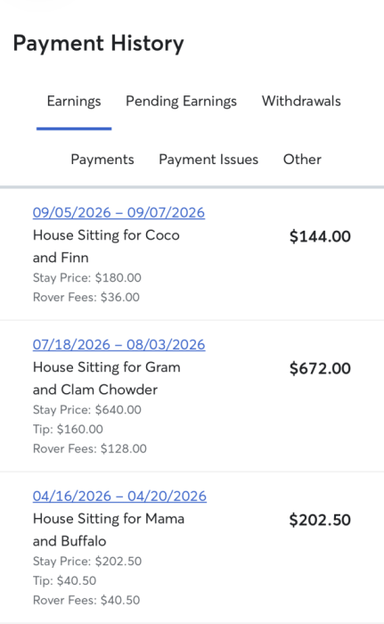Open the Payment Issues sub-tab
Screen dimensions: 384x624
(209, 159)
